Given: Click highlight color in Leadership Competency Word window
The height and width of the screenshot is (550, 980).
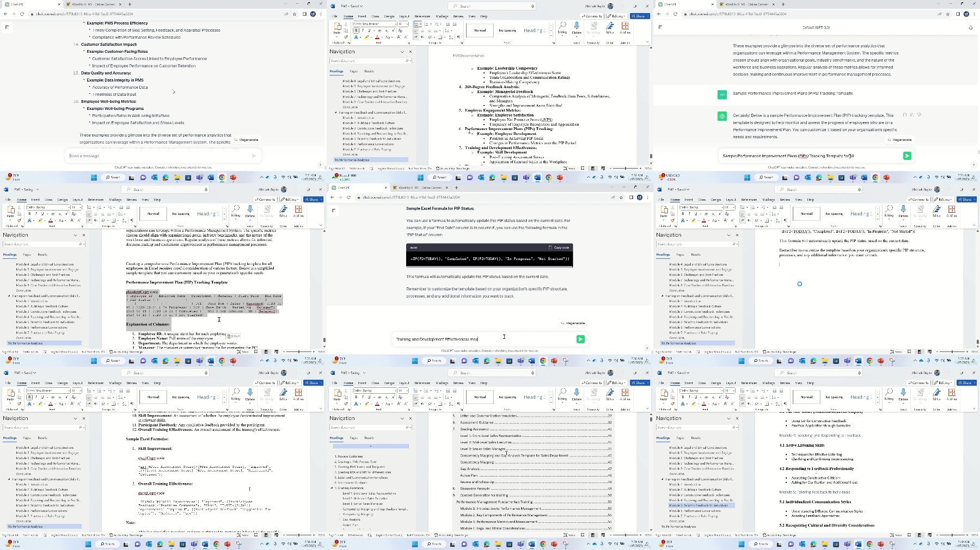Looking at the screenshot, I should (x=367, y=37).
